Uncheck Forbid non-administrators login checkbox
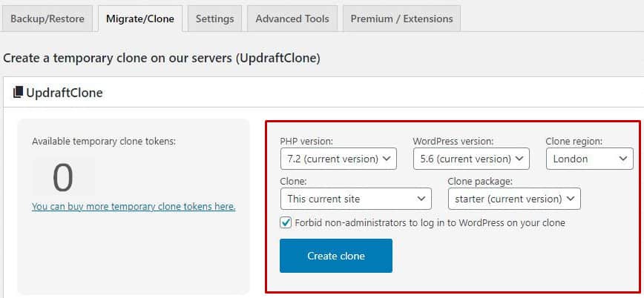Viewport: 644px width, 298px height. tap(286, 223)
